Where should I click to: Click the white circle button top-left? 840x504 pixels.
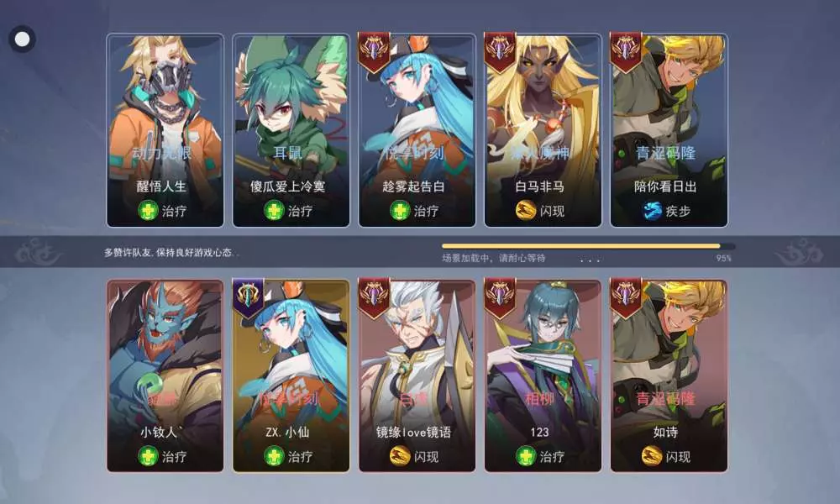coord(22,39)
